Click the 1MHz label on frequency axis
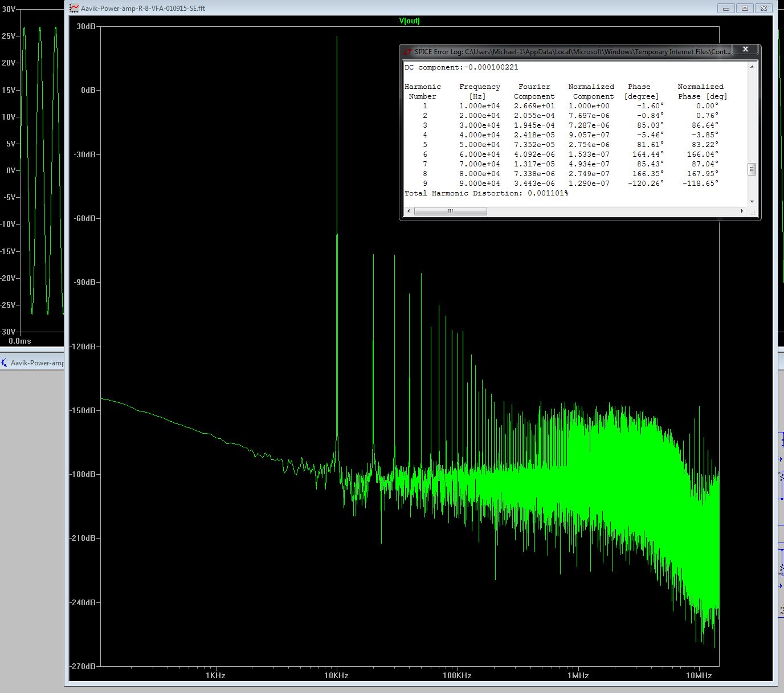Screen dimensions: 784x693 [x=578, y=675]
